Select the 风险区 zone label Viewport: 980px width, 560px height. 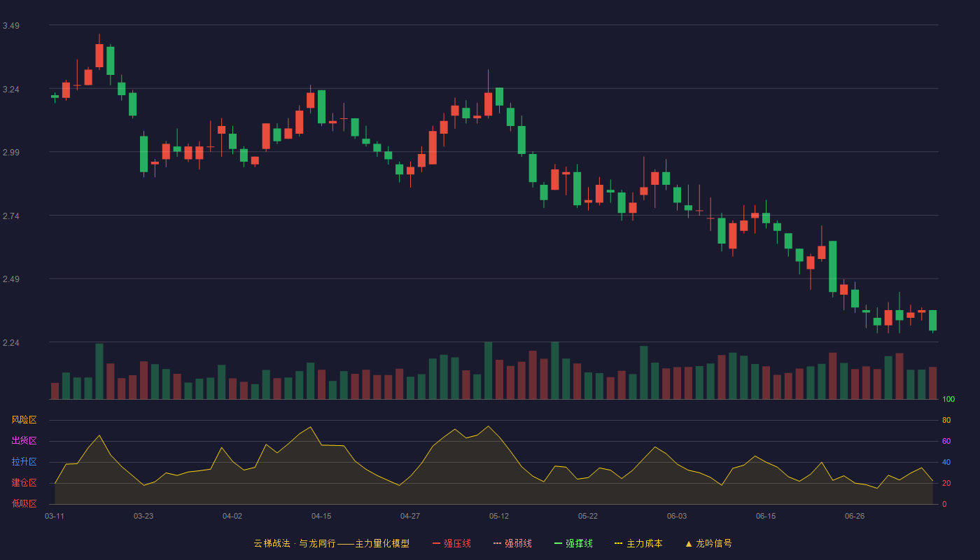click(x=24, y=420)
